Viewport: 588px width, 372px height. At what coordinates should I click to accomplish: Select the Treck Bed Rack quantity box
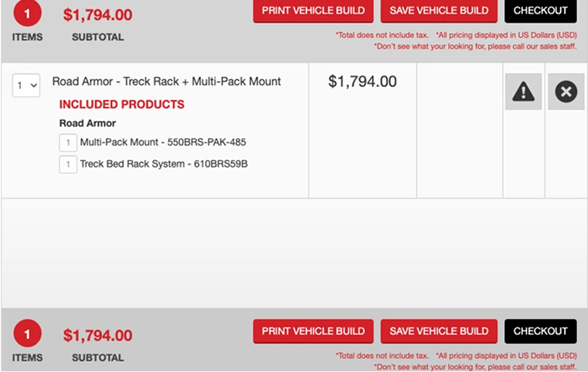pos(68,164)
